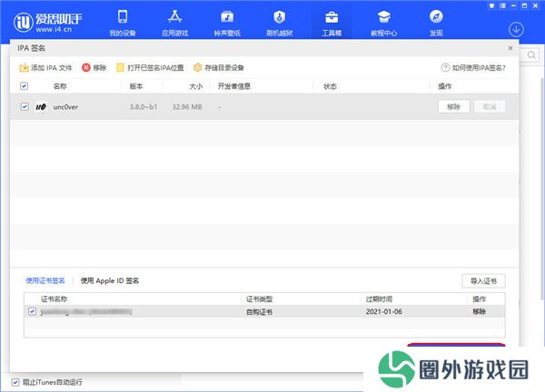
Task: Open the 铃声壁纸 ringtones and wallpapers section
Action: [x=227, y=23]
